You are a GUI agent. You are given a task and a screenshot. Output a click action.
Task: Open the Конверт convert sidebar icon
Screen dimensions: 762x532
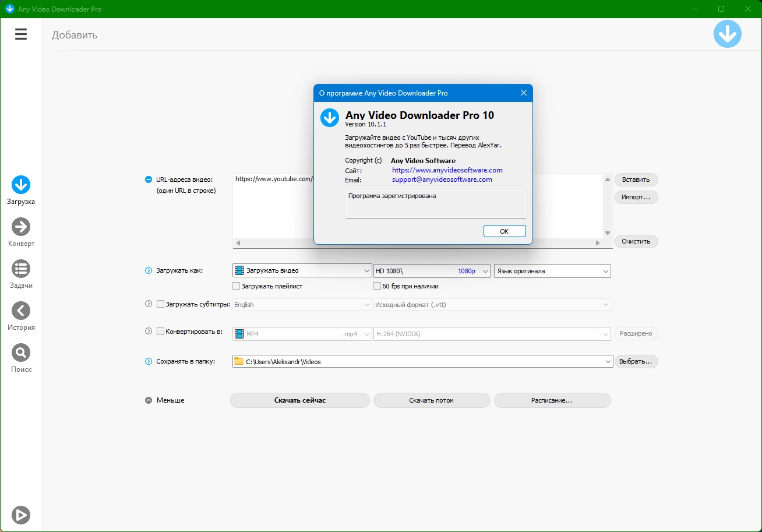point(21,227)
